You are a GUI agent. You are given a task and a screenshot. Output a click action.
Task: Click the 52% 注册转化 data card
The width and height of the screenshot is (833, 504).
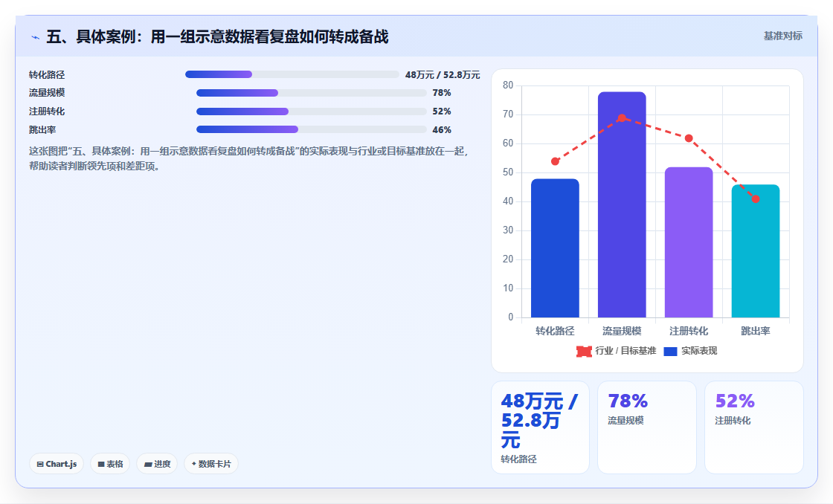[754, 427]
